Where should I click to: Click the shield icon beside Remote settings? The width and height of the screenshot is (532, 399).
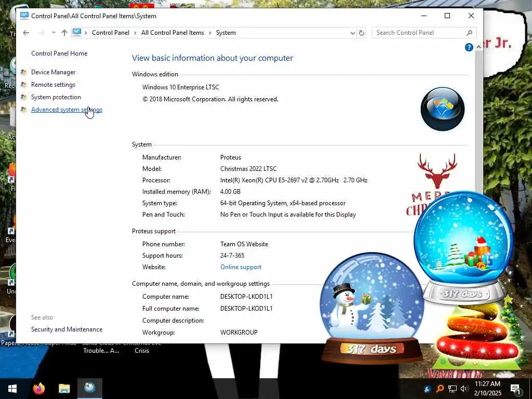click(x=23, y=85)
